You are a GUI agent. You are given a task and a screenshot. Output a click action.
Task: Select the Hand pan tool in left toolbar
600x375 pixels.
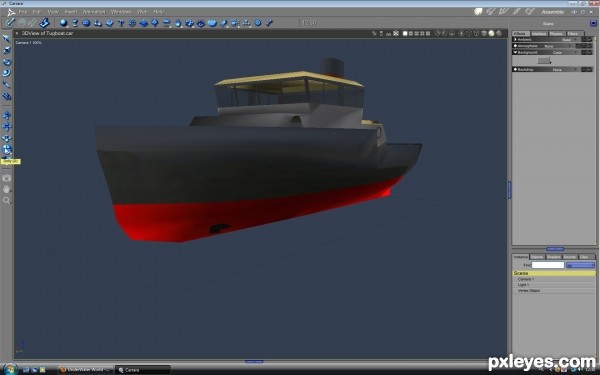coord(7,189)
